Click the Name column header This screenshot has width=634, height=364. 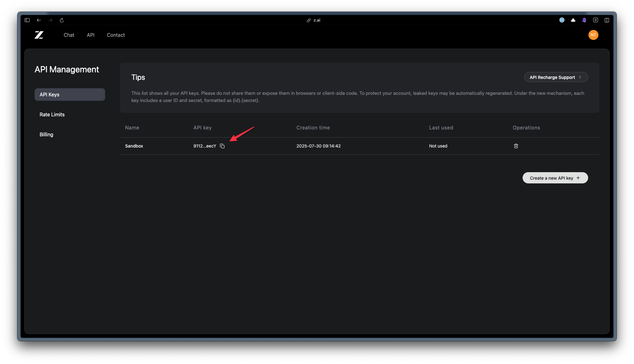coord(132,128)
